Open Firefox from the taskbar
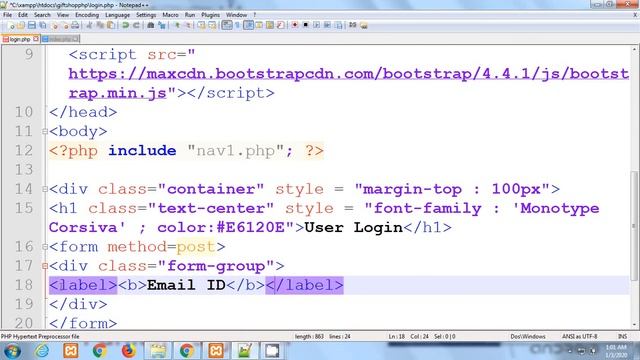Screen dimensions: 640x360 tap(128, 351)
